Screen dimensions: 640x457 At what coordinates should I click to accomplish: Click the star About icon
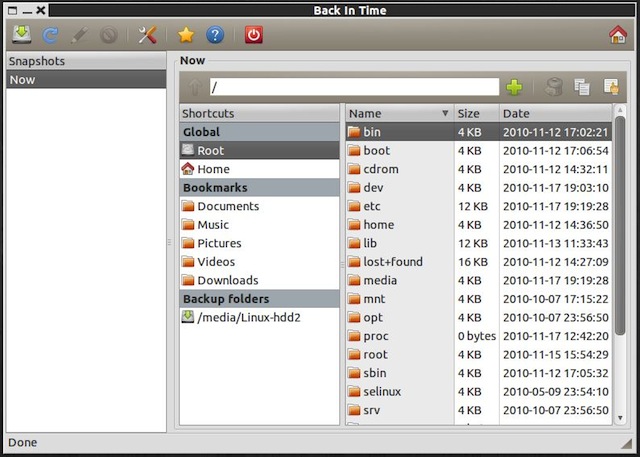click(x=186, y=35)
